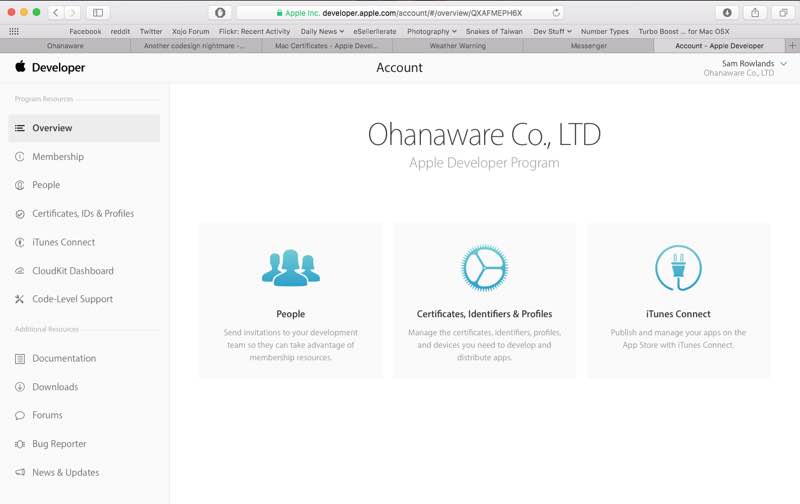Click the Safari address bar URL
This screenshot has width=800, height=504.
[x=401, y=13]
